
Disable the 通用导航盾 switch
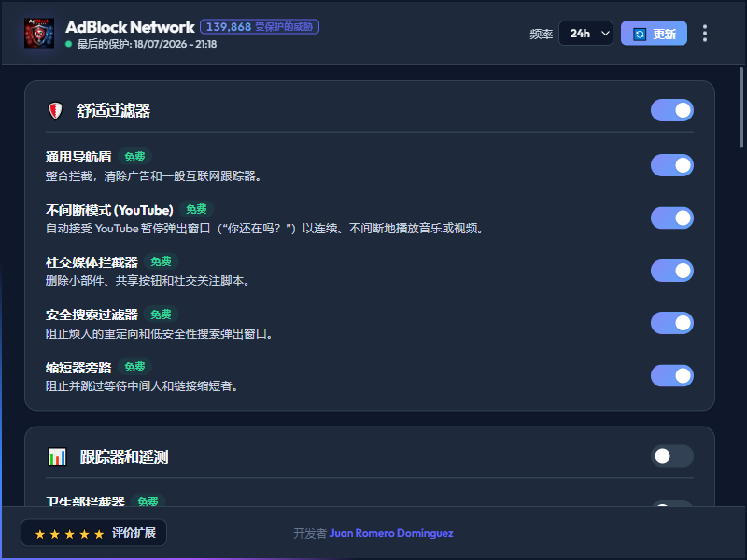point(671,165)
